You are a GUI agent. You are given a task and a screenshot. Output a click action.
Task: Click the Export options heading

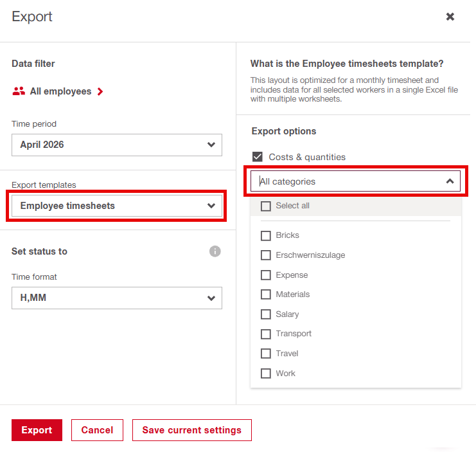(284, 131)
